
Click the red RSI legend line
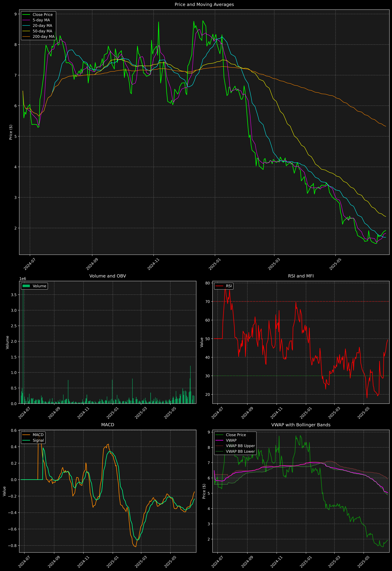pyautogui.click(x=219, y=286)
